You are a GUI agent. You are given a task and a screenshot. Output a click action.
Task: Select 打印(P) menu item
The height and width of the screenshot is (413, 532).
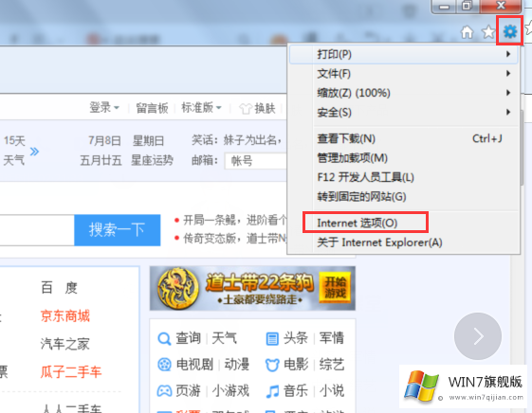(403, 54)
